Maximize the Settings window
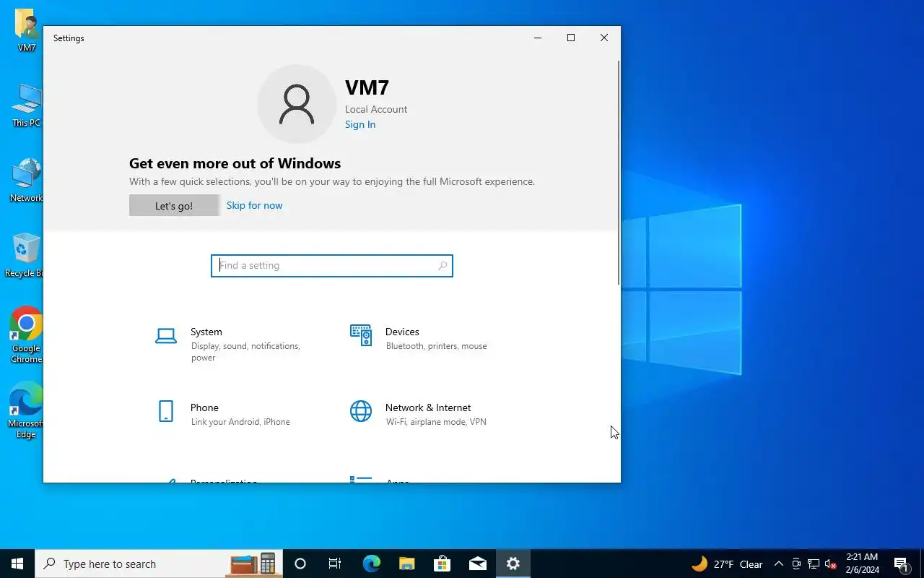This screenshot has width=924, height=578. point(571,38)
